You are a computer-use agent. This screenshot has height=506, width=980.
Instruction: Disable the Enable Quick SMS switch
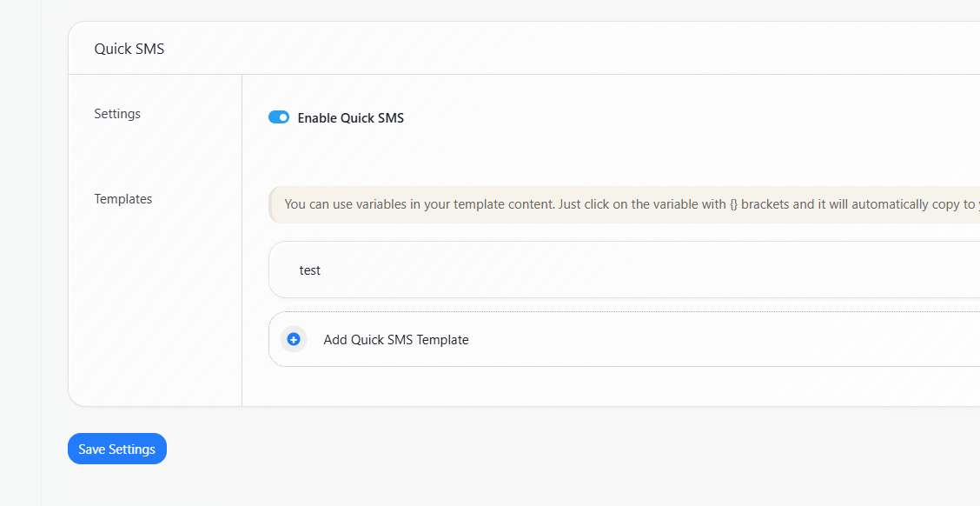[278, 117]
